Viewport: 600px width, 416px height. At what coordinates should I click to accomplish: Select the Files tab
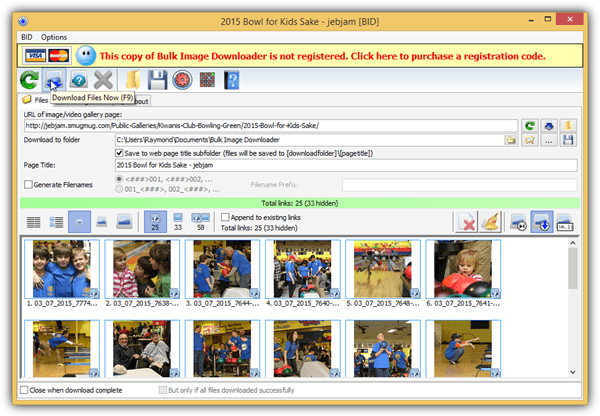[x=35, y=100]
